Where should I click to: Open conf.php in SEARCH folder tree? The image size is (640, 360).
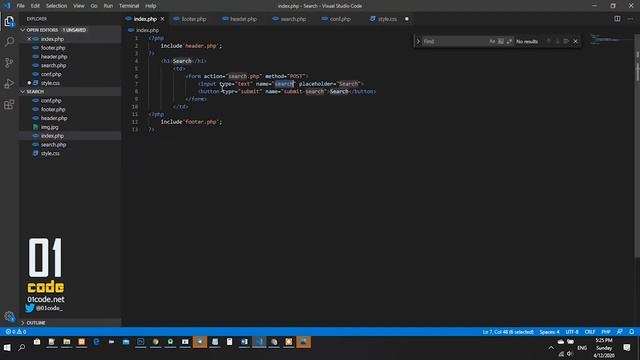[70, 100]
